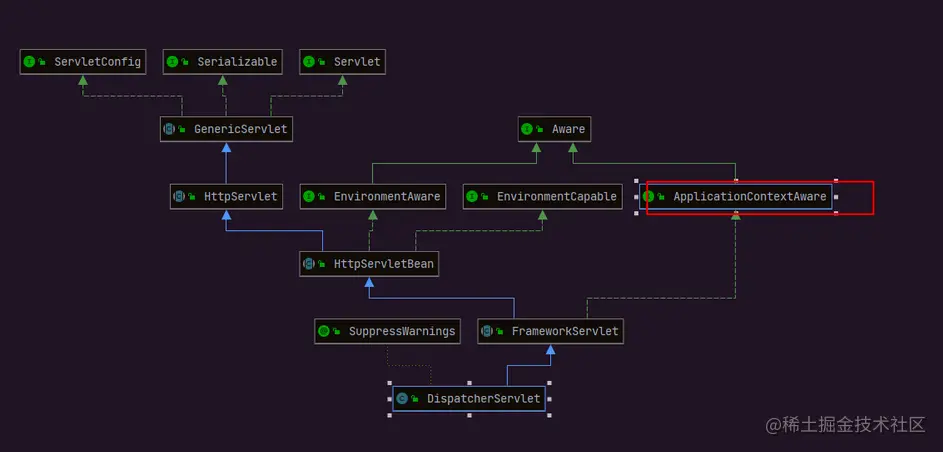Click the EnvironmentCapable label text

click(x=556, y=197)
